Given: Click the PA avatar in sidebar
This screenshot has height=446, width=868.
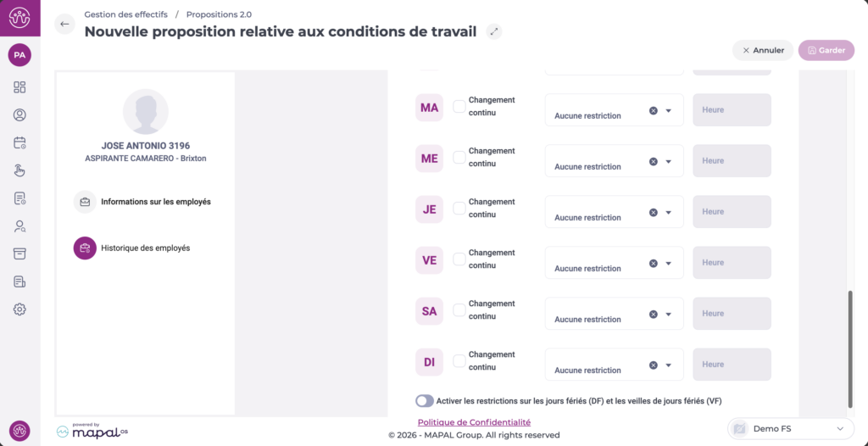Looking at the screenshot, I should coord(19,55).
